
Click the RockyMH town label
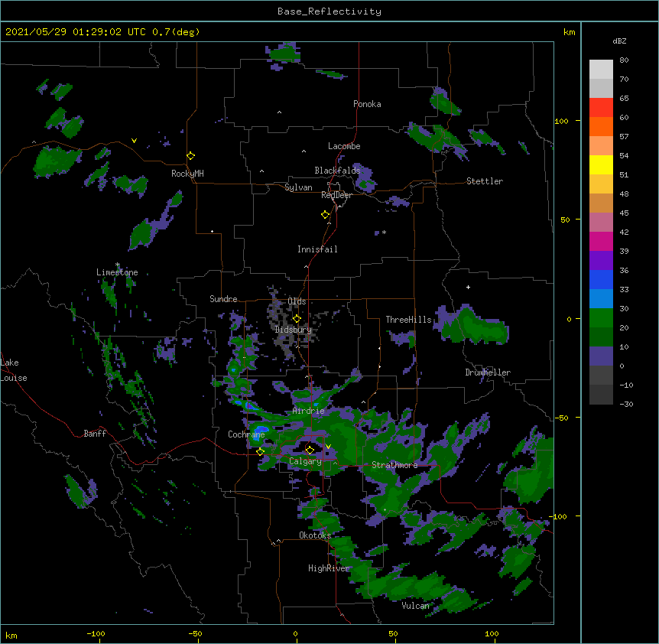[x=187, y=174]
